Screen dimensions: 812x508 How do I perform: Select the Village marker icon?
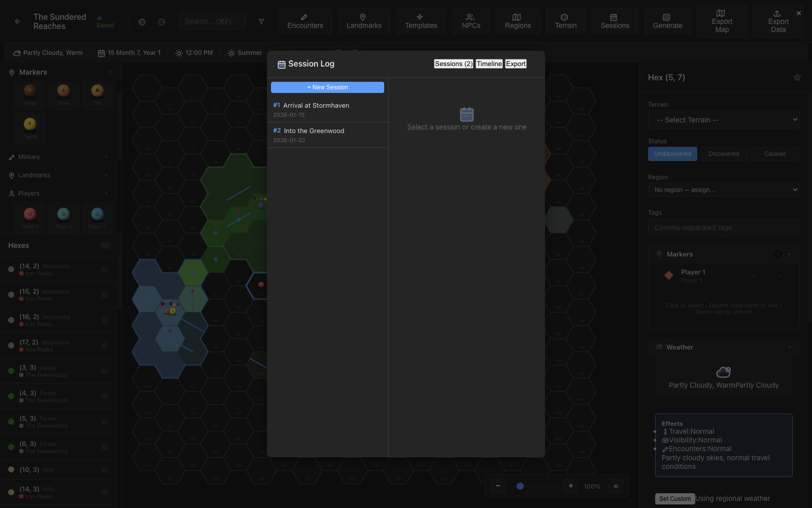tap(30, 94)
